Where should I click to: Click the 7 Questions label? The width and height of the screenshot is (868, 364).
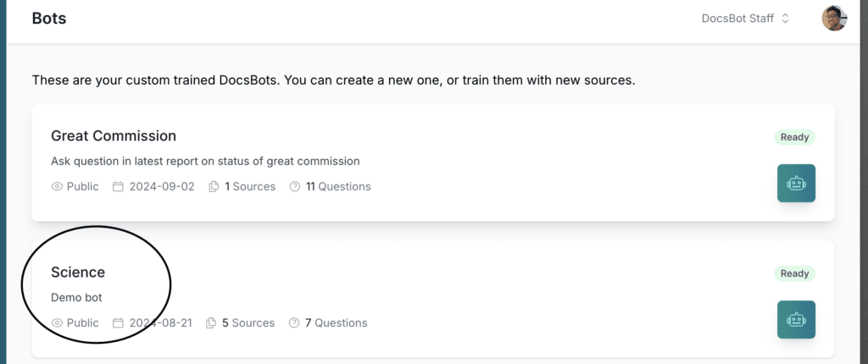(x=337, y=323)
